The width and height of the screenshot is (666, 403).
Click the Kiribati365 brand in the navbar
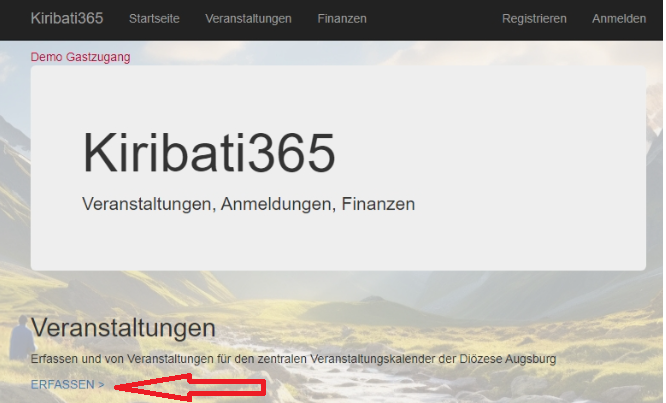(69, 18)
